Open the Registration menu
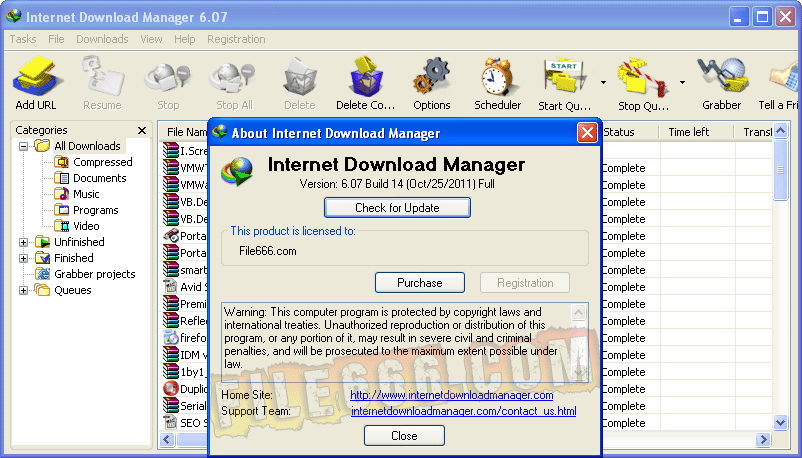 click(x=236, y=39)
